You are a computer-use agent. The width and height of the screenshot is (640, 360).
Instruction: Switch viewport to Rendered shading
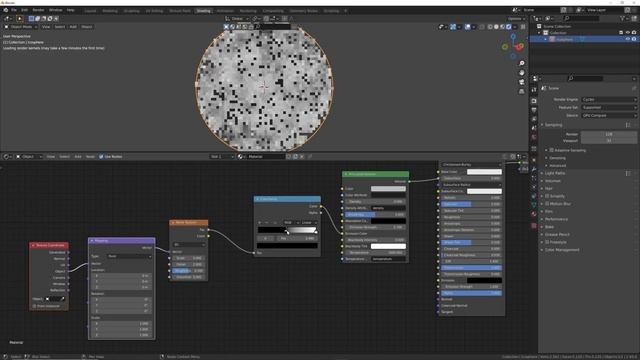[509, 27]
